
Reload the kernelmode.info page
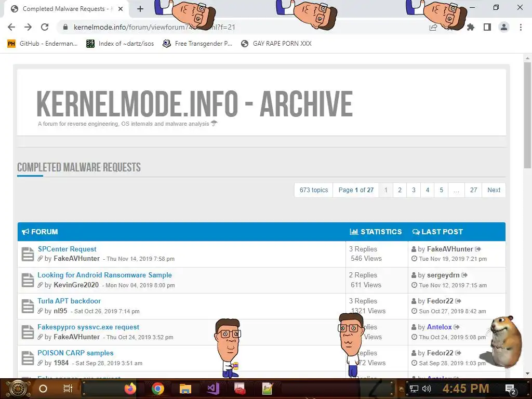point(45,27)
